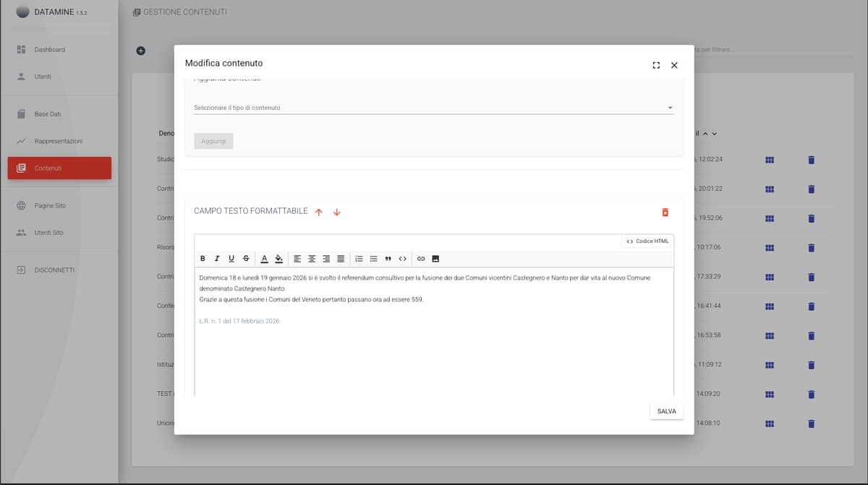Justify text in the editor

pyautogui.click(x=341, y=259)
